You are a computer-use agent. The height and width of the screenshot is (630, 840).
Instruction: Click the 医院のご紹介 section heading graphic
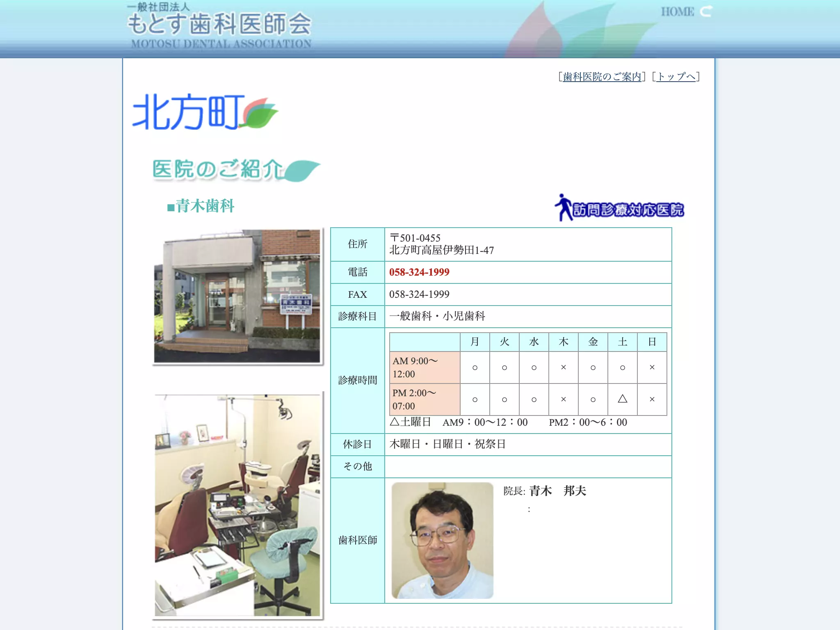coord(236,170)
